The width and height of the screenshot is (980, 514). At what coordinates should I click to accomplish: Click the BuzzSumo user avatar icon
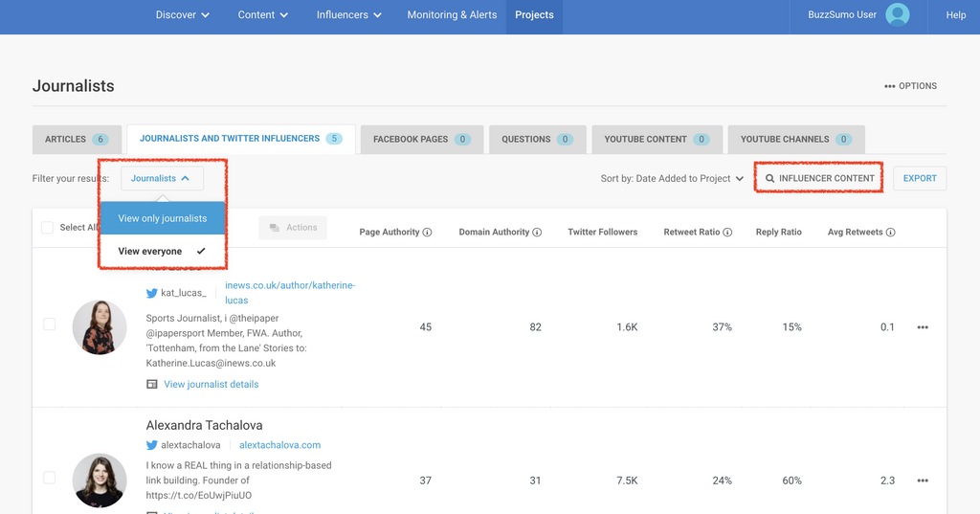pos(897,15)
